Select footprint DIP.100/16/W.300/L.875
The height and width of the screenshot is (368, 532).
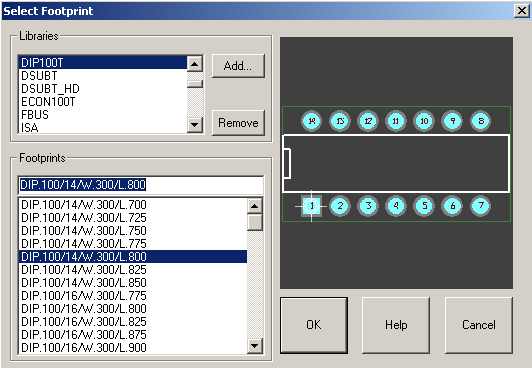click(x=133, y=335)
